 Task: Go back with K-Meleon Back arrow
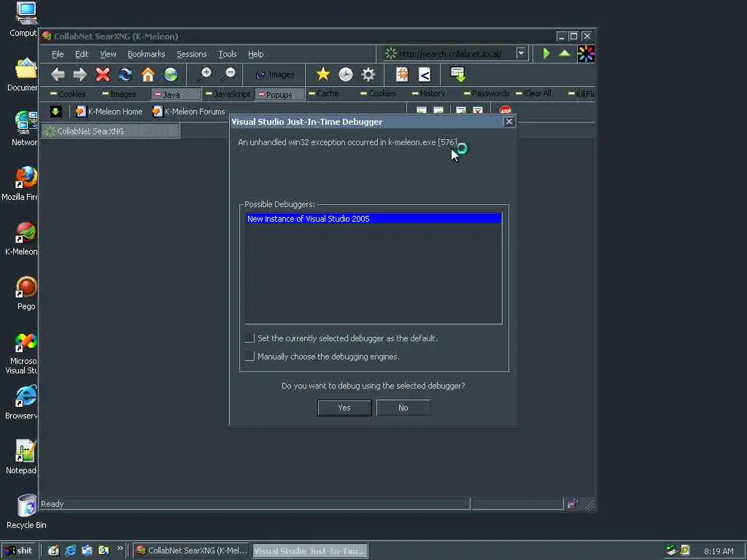[x=58, y=74]
